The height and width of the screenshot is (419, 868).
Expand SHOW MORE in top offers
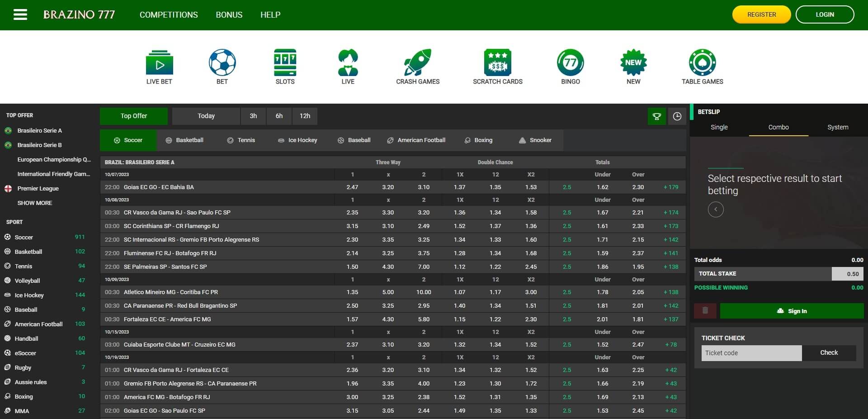pos(35,203)
